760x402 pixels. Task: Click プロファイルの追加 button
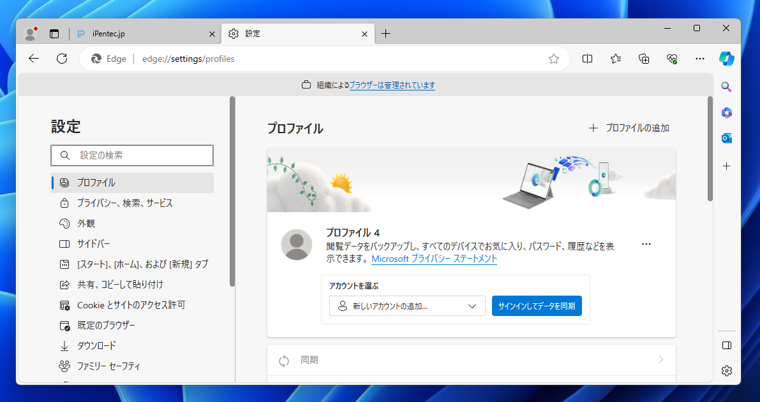pyautogui.click(x=629, y=128)
